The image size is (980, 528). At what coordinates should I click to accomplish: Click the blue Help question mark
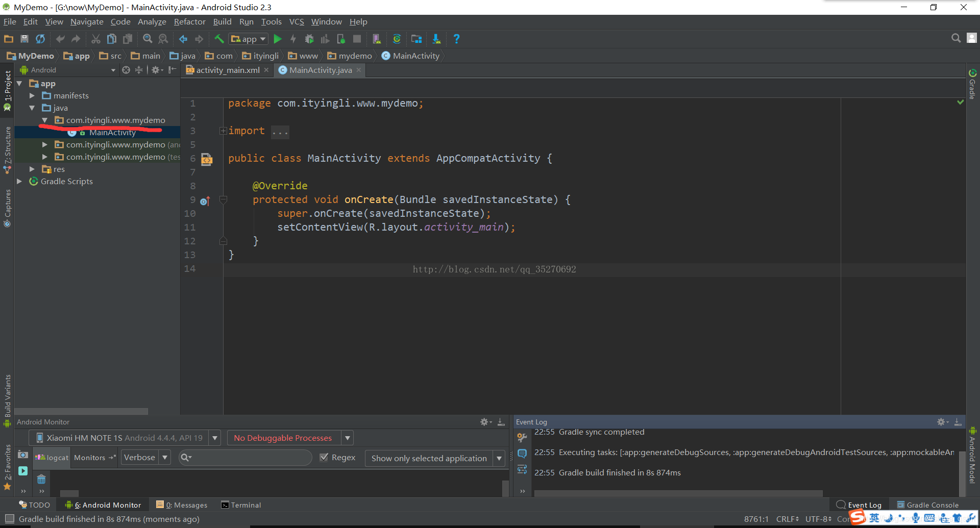[x=456, y=39]
